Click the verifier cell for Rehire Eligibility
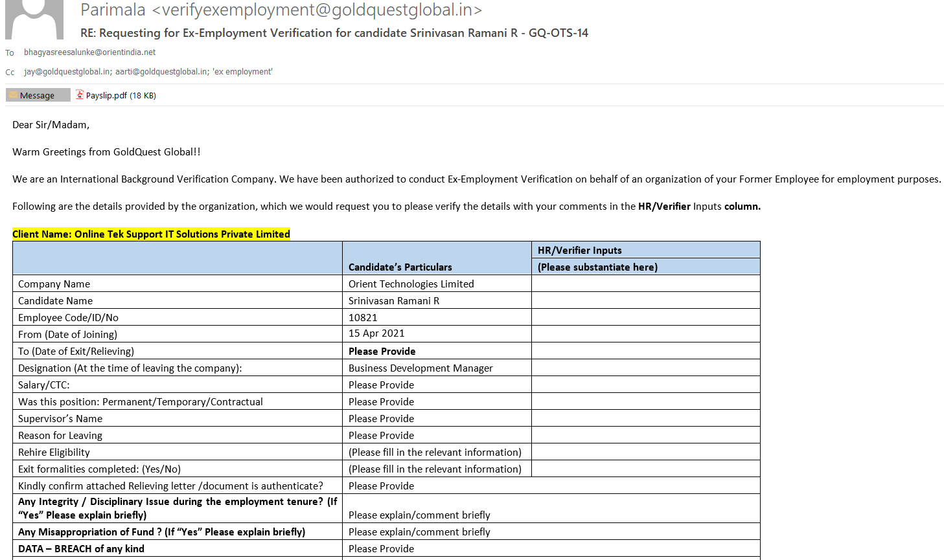This screenshot has width=944, height=560. [645, 452]
